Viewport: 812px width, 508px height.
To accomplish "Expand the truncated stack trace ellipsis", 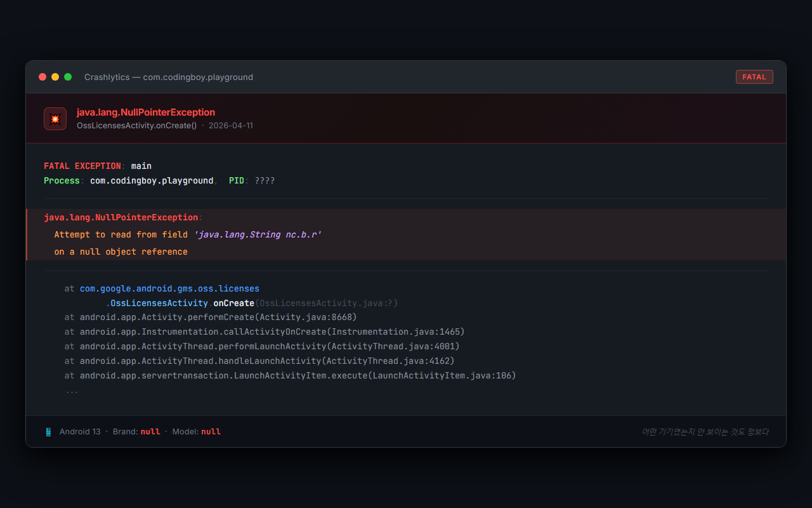I will point(72,390).
